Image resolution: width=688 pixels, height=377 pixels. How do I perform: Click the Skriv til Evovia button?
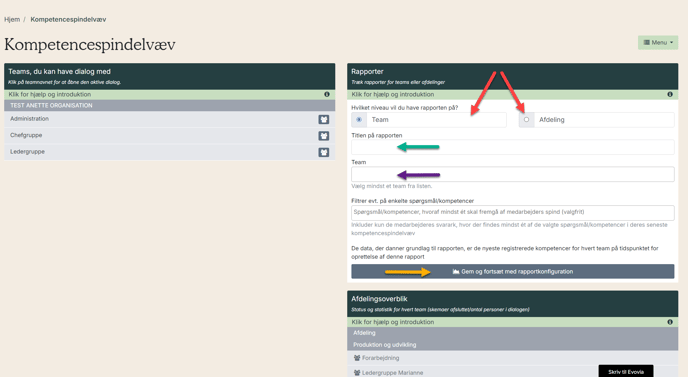click(x=626, y=371)
